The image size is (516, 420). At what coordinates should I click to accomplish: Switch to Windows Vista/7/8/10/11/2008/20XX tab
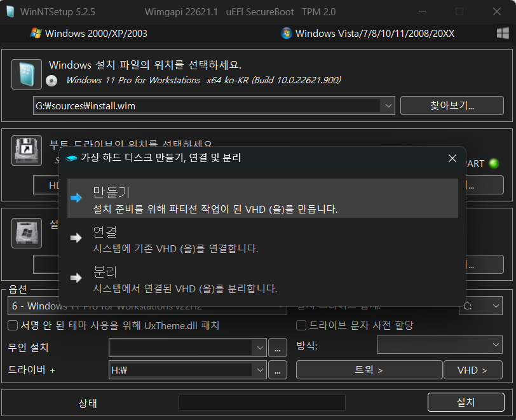[367, 33]
